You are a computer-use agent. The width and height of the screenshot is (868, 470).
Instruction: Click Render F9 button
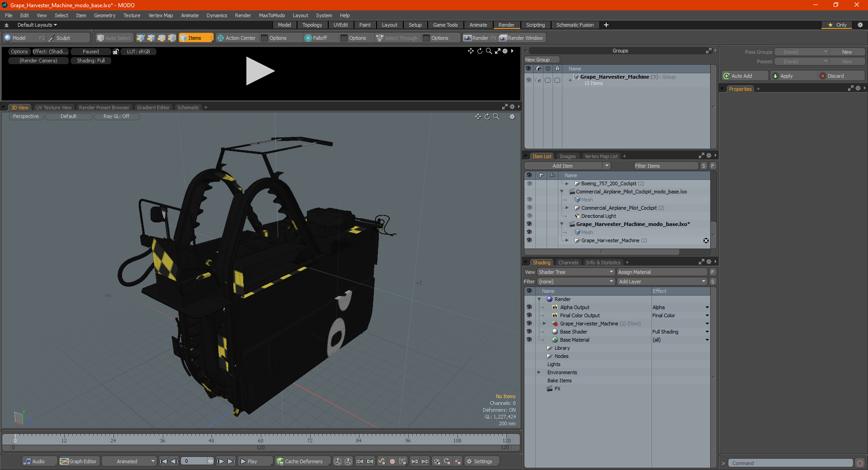[x=480, y=38]
